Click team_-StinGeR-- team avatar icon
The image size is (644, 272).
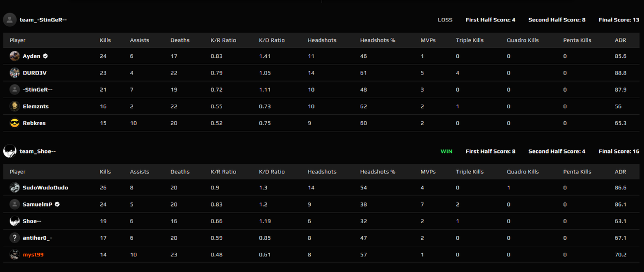10,20
